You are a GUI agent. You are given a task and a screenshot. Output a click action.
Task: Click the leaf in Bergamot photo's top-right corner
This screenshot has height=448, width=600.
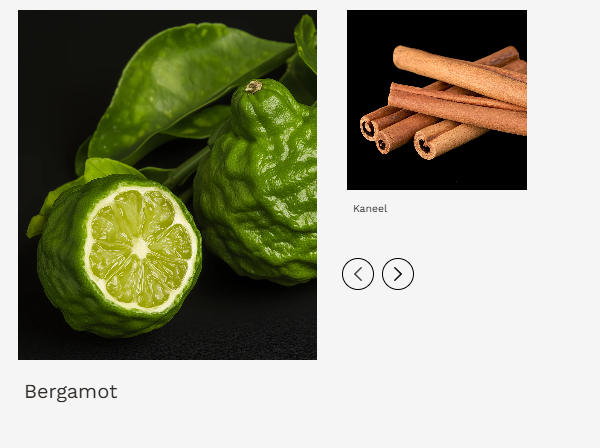click(x=306, y=40)
